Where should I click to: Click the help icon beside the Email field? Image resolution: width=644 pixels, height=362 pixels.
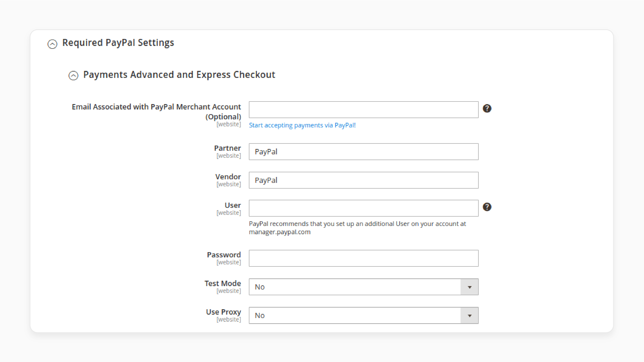487,108
